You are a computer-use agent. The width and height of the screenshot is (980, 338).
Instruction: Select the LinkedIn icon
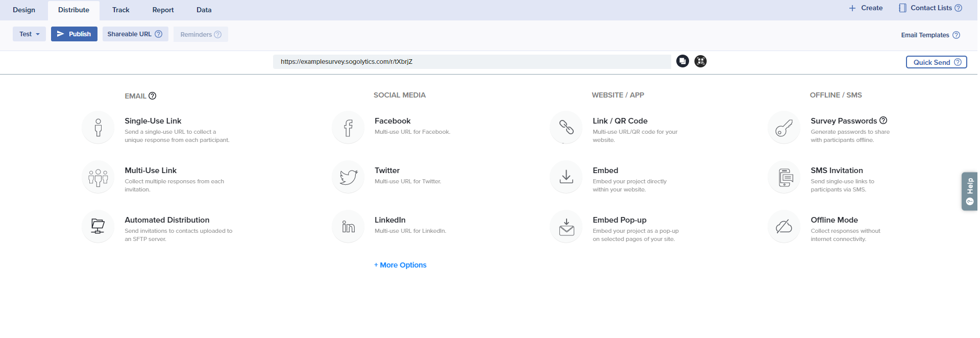click(348, 227)
